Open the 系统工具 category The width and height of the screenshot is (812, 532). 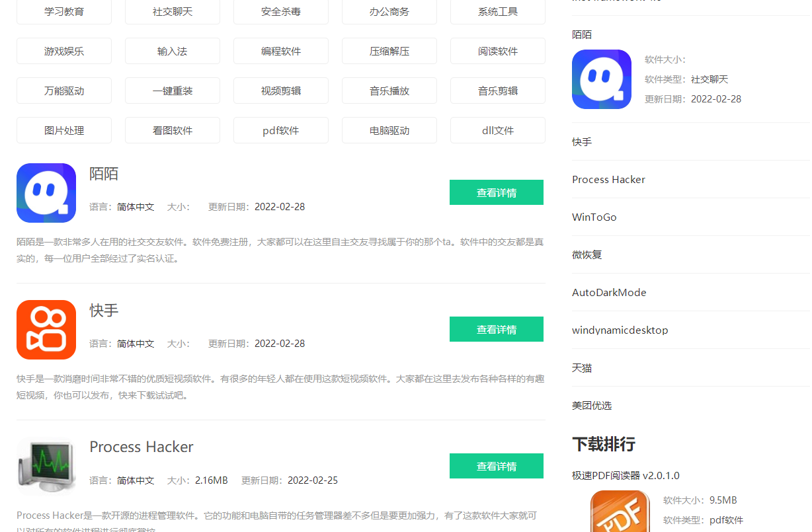coord(497,11)
